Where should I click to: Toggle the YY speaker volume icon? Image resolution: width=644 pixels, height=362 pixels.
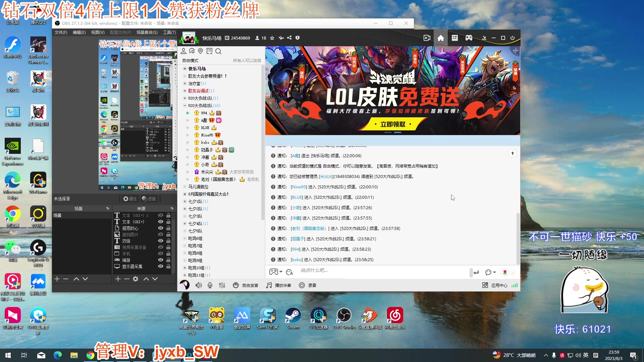pos(199,285)
